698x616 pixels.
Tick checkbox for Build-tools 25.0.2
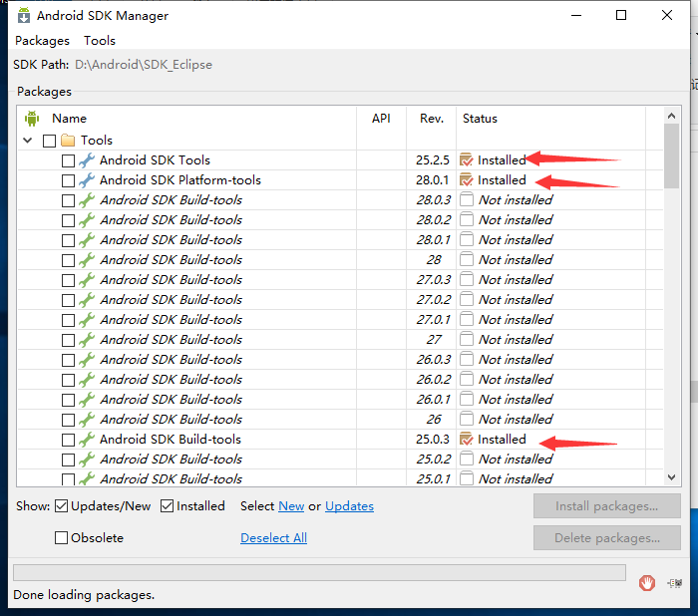pyautogui.click(x=68, y=460)
